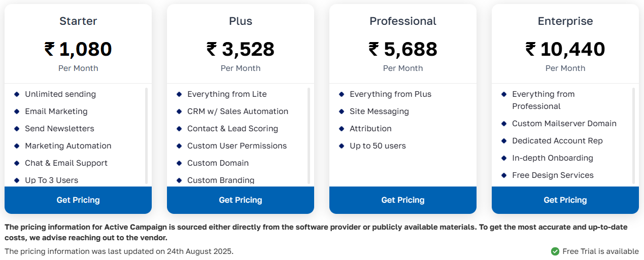Click the ₹ 5,688 Professional price
The width and height of the screenshot is (644, 260).
pyautogui.click(x=403, y=49)
